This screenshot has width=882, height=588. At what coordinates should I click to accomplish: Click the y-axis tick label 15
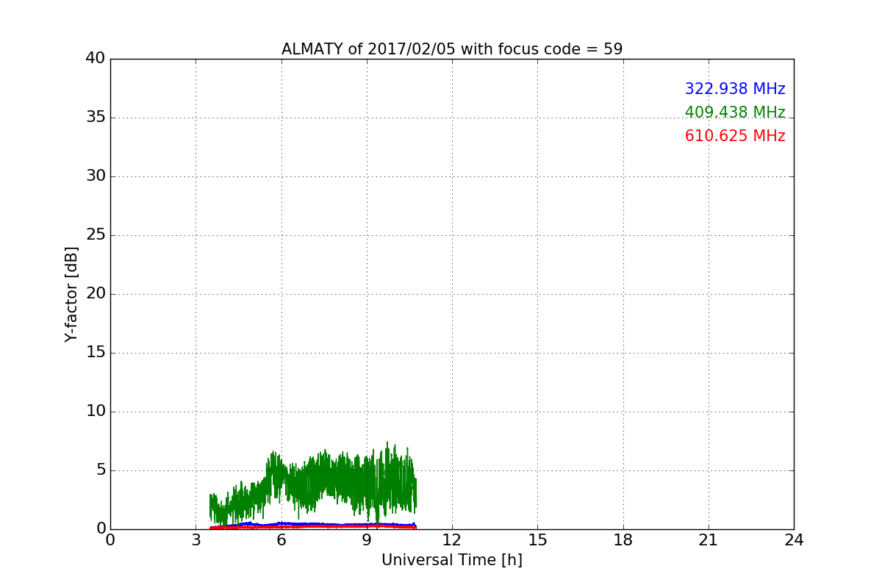96,353
